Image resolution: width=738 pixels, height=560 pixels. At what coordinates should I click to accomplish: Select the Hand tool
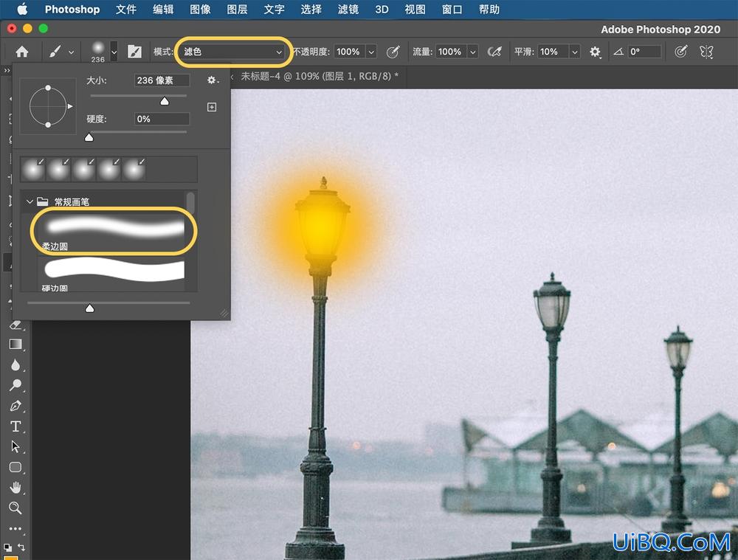point(15,488)
